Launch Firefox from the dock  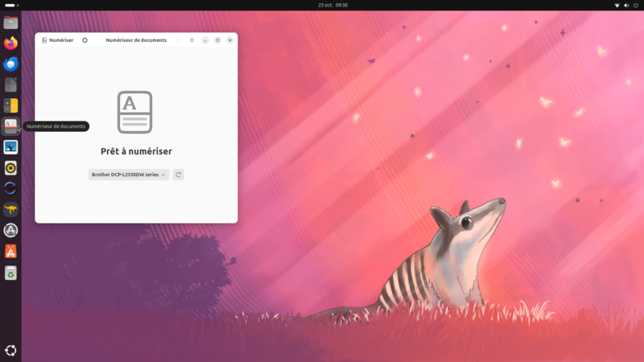(x=10, y=43)
